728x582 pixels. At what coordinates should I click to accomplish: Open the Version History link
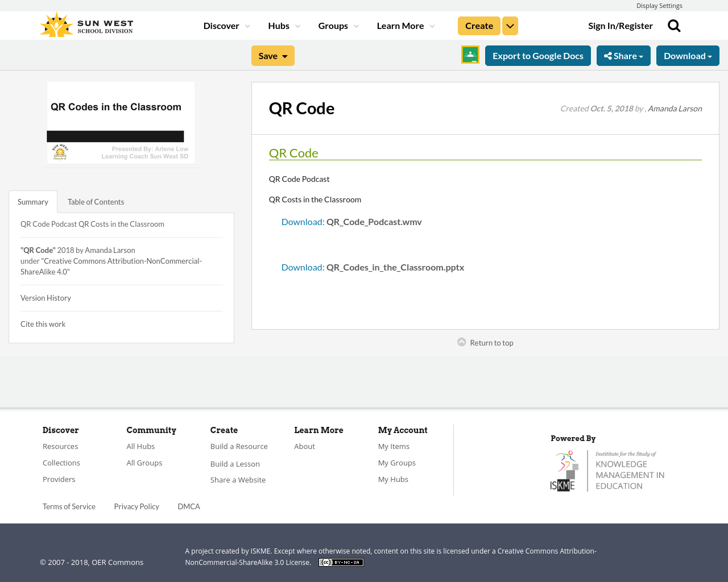click(45, 298)
